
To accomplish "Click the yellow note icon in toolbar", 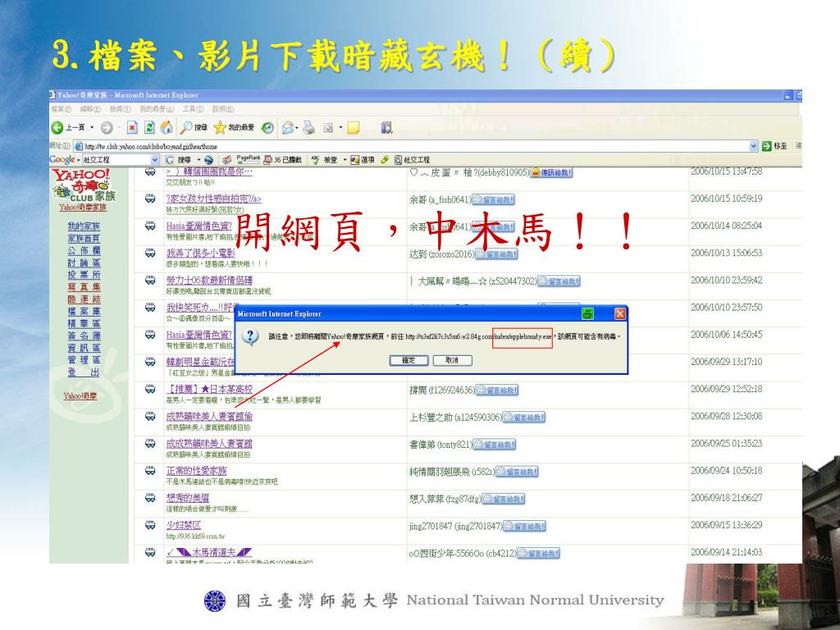I will pos(353,127).
